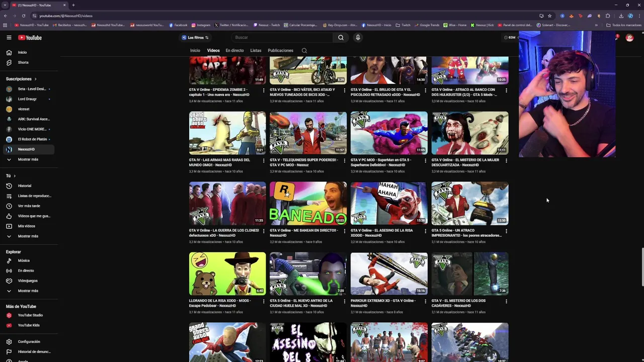This screenshot has height=362, width=644.
Task: Open the red-suit clones thumbnail
Action: click(227, 203)
